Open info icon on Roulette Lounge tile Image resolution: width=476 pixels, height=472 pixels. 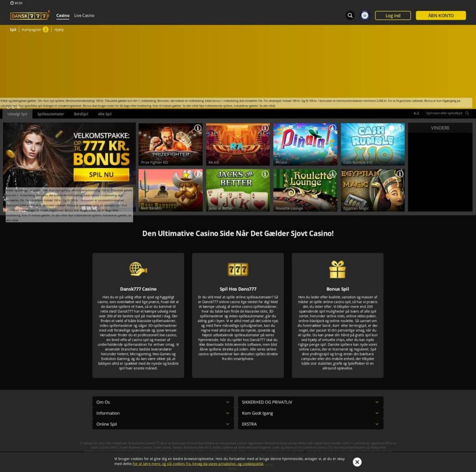pos(332,174)
